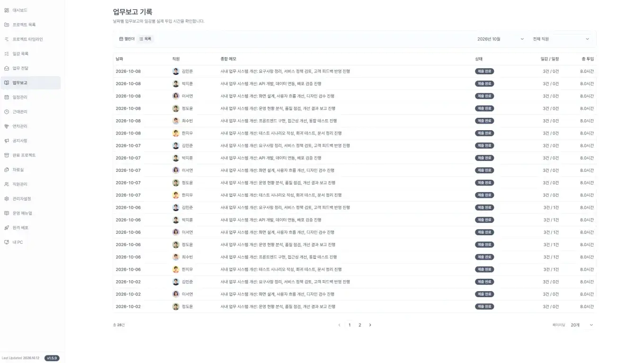Expand the 전체 직원 filter dropdown
This screenshot has height=363, width=644.
[x=561, y=39]
